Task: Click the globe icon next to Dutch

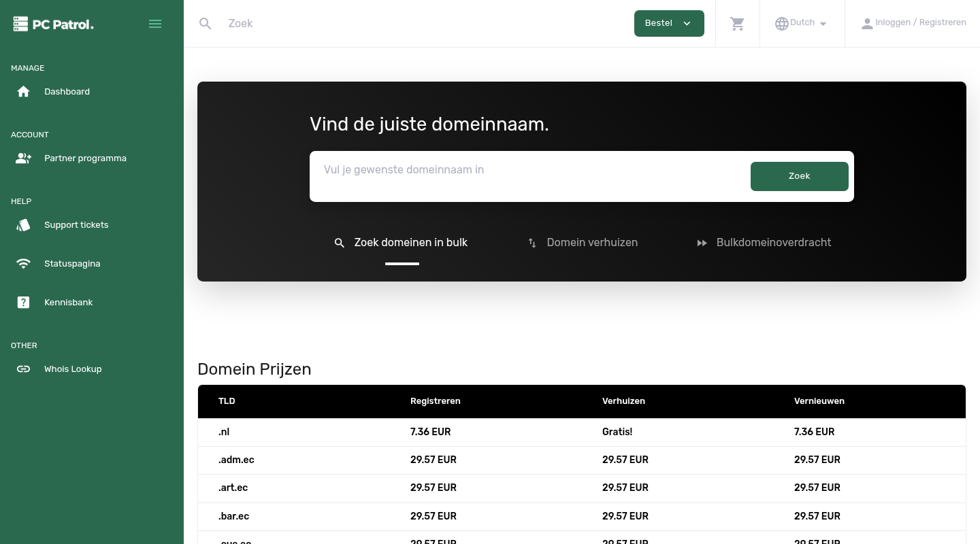Action: 782,23
